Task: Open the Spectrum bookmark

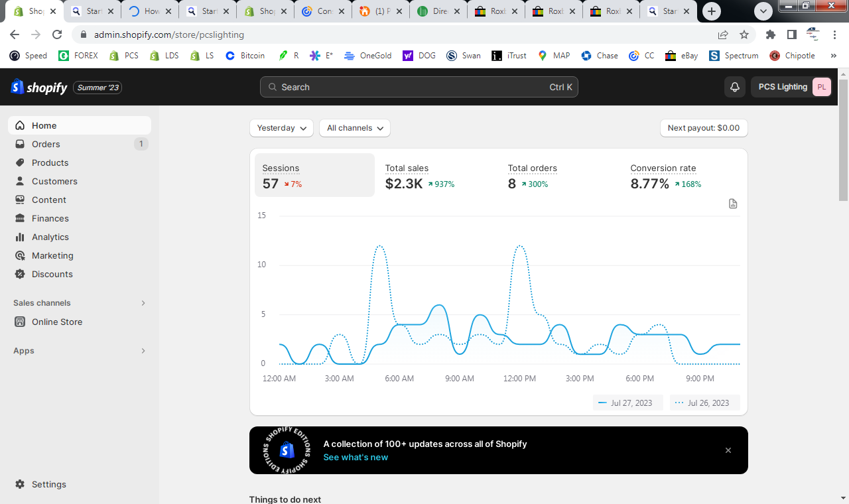Action: pos(734,56)
